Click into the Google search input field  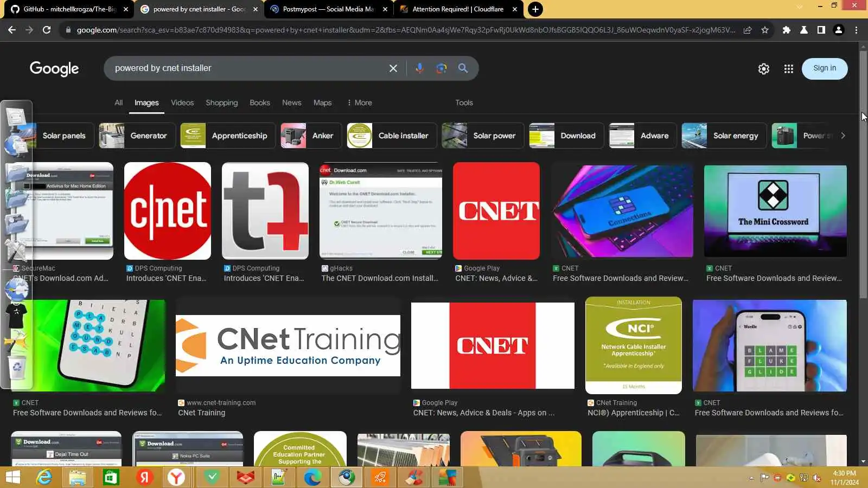point(244,68)
